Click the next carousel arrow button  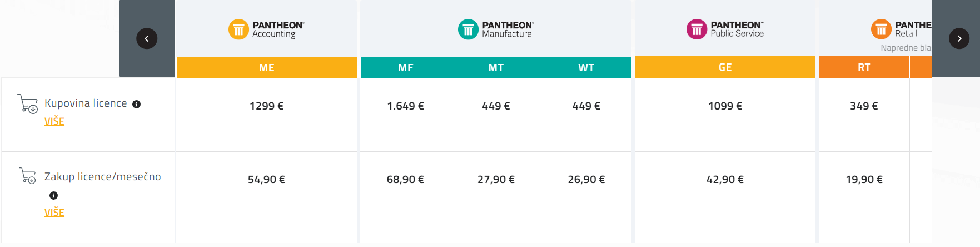tap(959, 38)
